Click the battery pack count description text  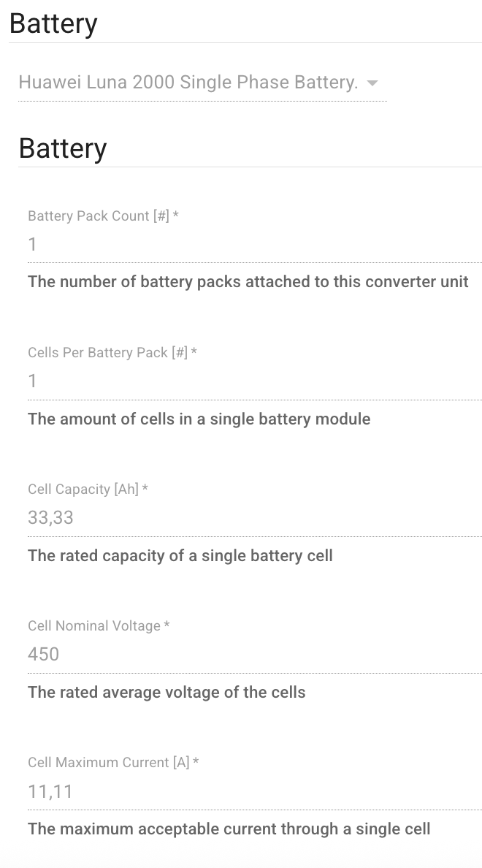(248, 281)
